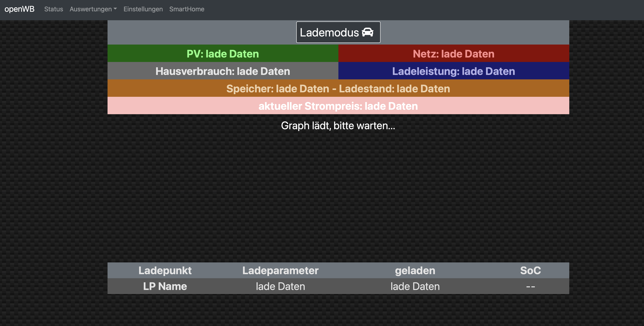Viewport: 644px width, 326px height.
Task: Click the green PV data bar
Action: [223, 53]
